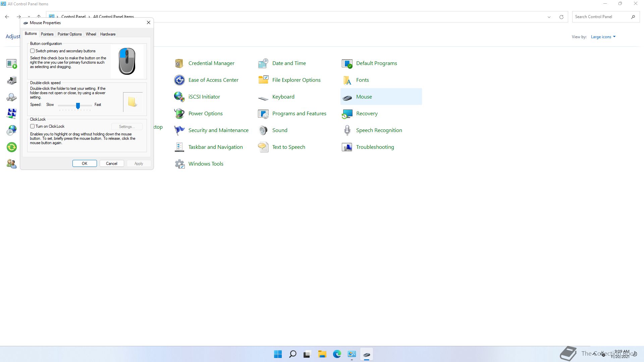Open the recent locations chevron
Image resolution: width=644 pixels, height=362 pixels.
point(29,17)
